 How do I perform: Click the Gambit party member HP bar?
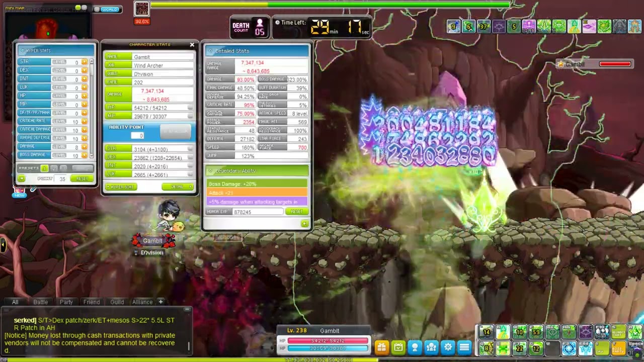(x=615, y=64)
